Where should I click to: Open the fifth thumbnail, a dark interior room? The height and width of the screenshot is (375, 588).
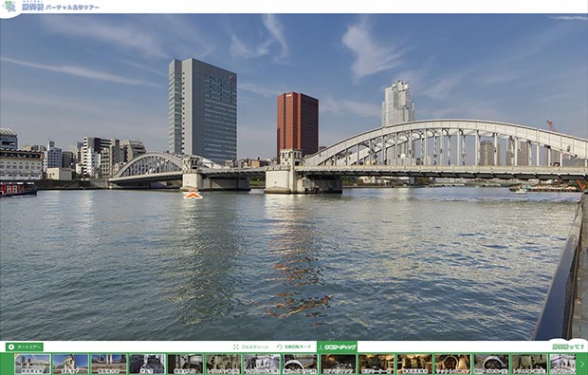tap(185, 365)
